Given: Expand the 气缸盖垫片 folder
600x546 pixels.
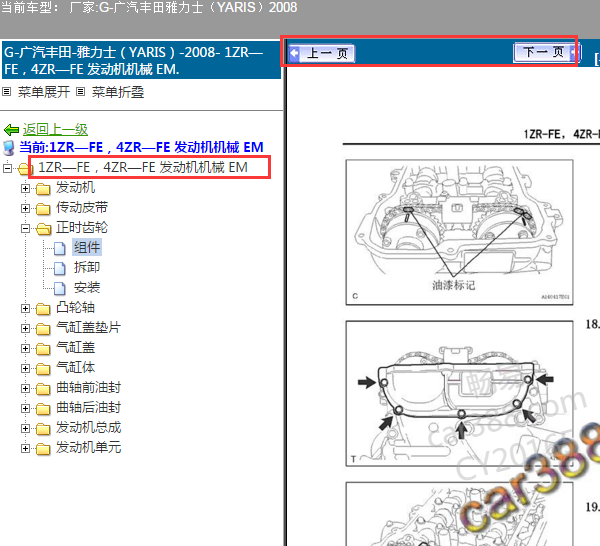Looking at the screenshot, I should coord(25,328).
